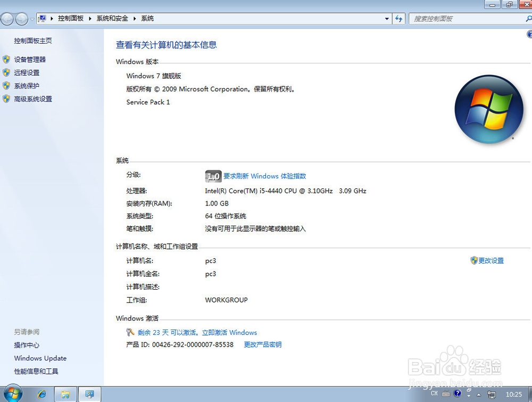Screen dimensions: 532x402
Task: Click 立即激活 Windows activation link
Action: (x=229, y=333)
